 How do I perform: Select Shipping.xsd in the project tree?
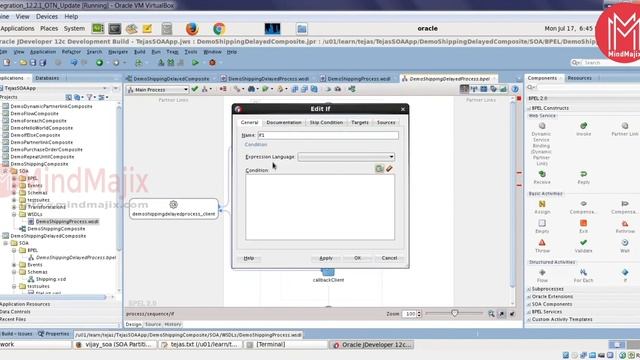coord(51,279)
